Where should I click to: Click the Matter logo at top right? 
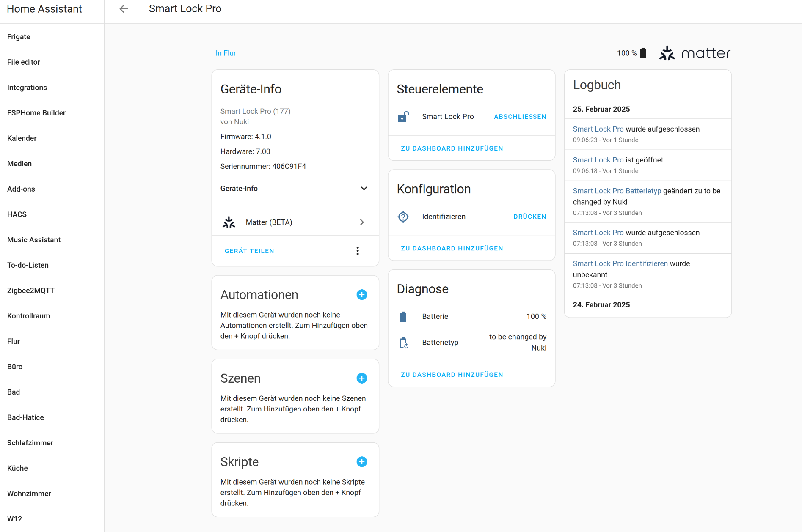(695, 53)
